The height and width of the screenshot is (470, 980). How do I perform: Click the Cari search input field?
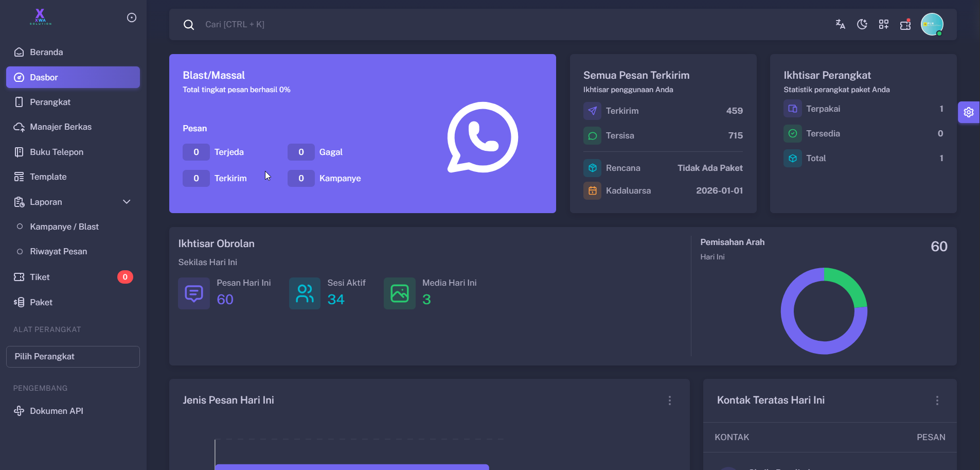point(309,24)
